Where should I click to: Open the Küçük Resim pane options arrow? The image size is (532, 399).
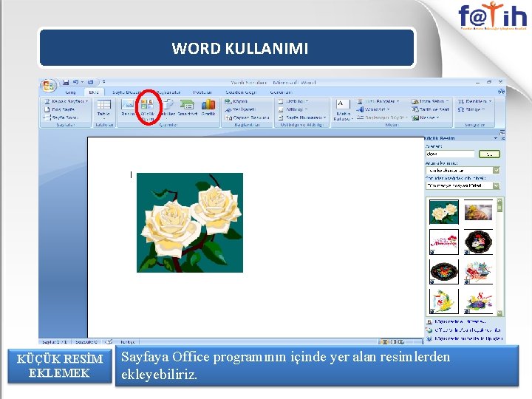496,138
